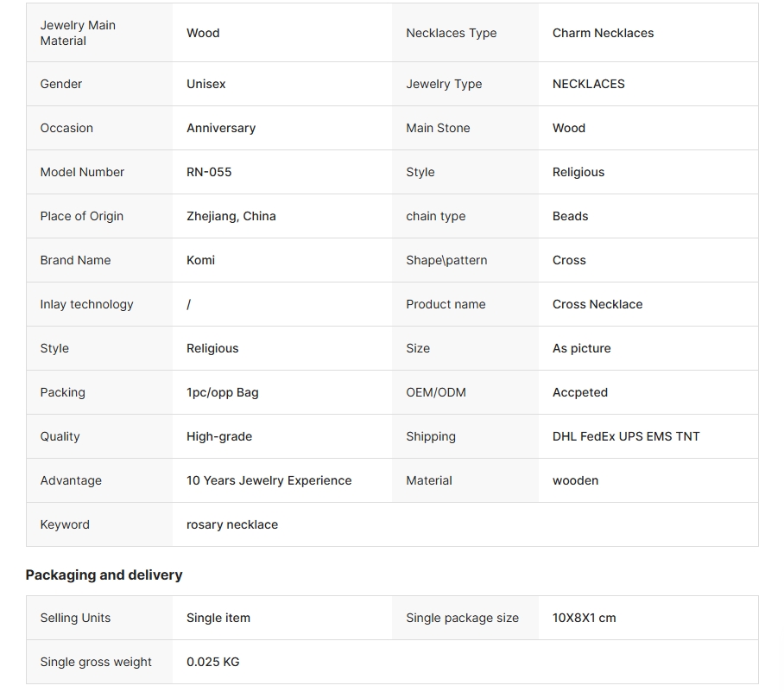Select the '1pc/opp Bag' packing value
784x692 pixels.
(223, 392)
